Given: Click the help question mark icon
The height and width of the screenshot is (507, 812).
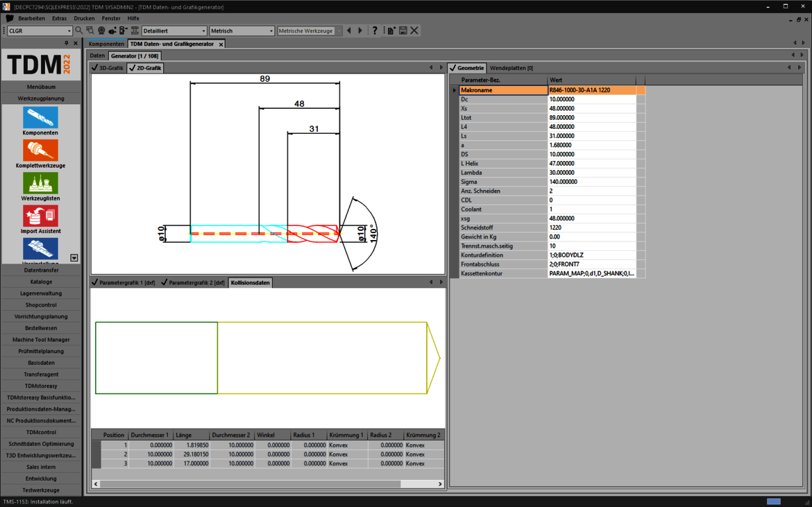Looking at the screenshot, I should coord(375,31).
